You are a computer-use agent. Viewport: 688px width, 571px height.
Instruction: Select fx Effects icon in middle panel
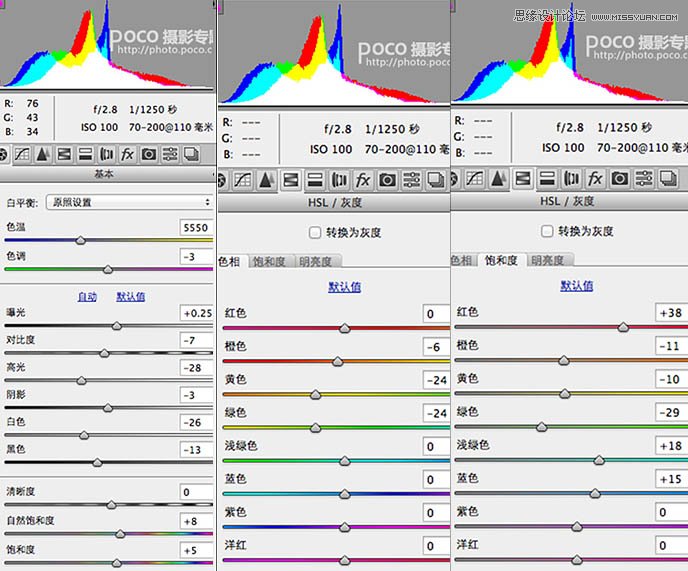pos(362,180)
